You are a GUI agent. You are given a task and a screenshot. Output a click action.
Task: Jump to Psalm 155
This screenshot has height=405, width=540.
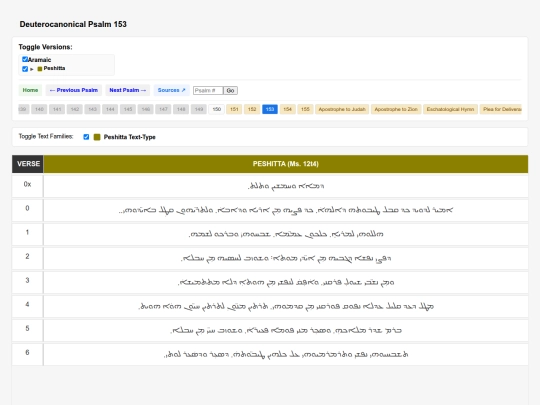click(305, 109)
